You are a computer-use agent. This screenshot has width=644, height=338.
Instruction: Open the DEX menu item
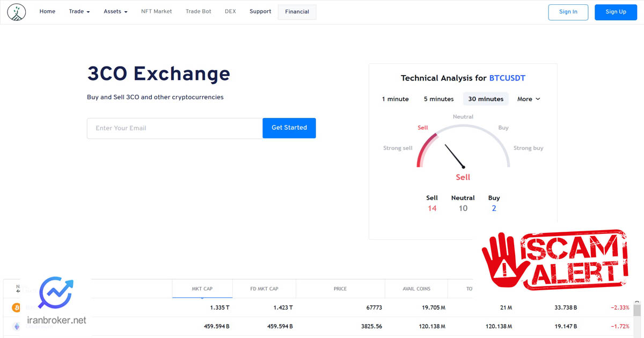pyautogui.click(x=230, y=12)
